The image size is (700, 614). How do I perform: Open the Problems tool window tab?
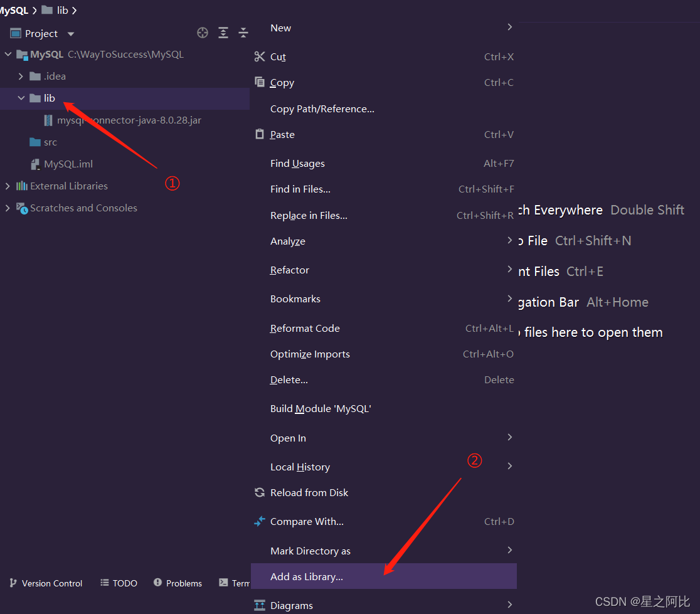[178, 583]
